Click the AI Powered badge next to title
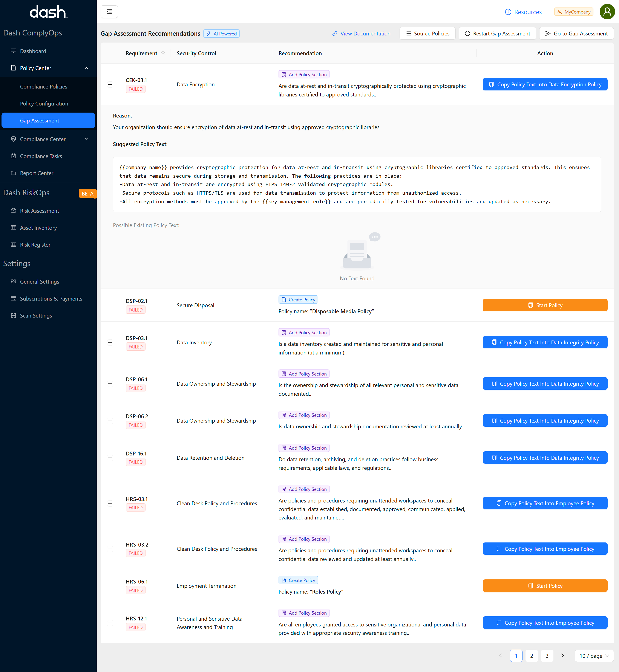 [221, 34]
